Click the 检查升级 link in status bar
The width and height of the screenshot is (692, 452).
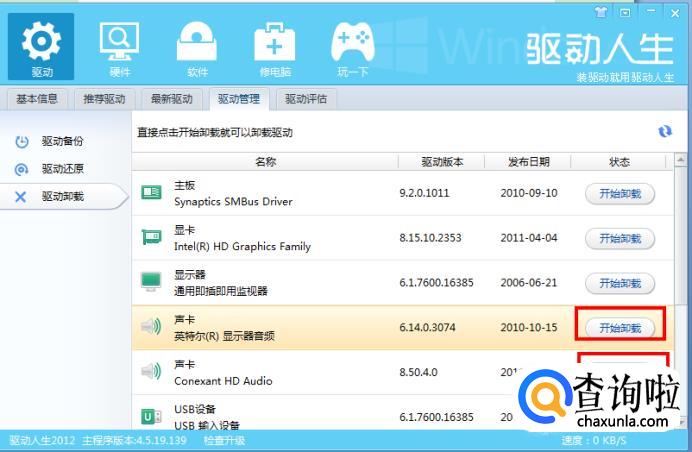click(x=224, y=441)
